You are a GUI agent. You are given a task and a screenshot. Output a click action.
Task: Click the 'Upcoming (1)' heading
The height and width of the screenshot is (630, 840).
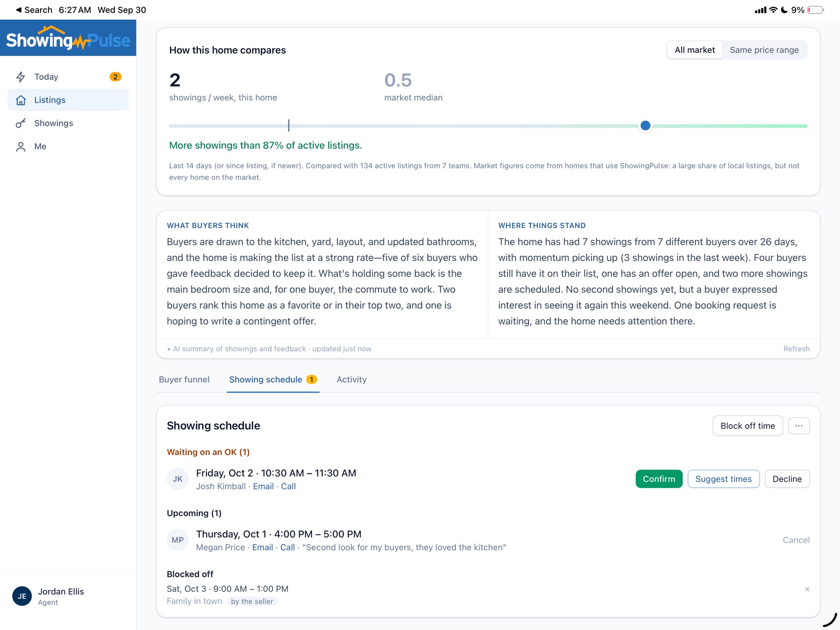(x=194, y=513)
